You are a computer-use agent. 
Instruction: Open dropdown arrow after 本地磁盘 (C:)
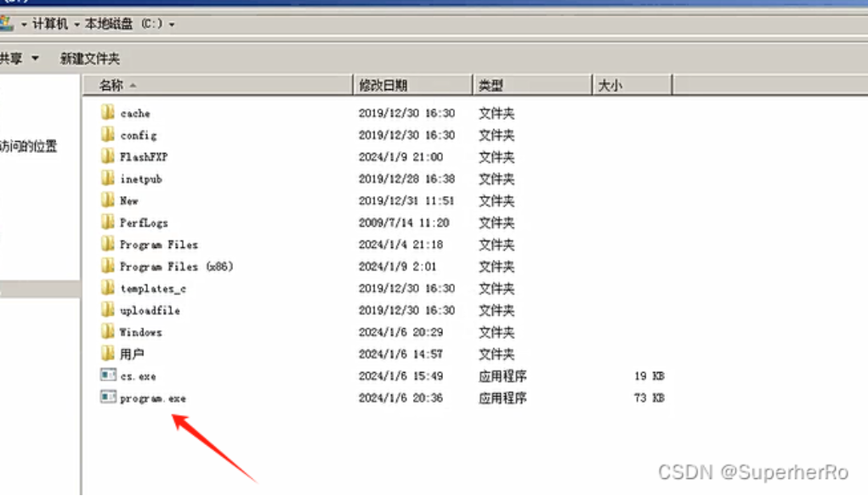click(x=172, y=25)
